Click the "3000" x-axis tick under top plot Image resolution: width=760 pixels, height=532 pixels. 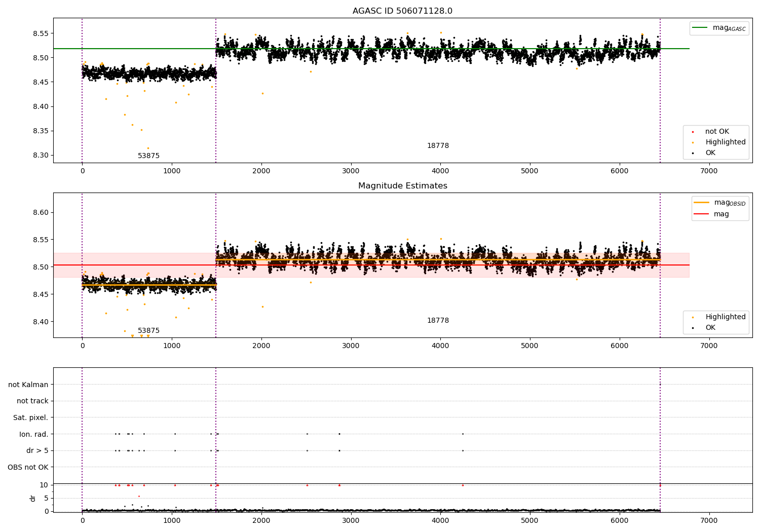(x=351, y=171)
